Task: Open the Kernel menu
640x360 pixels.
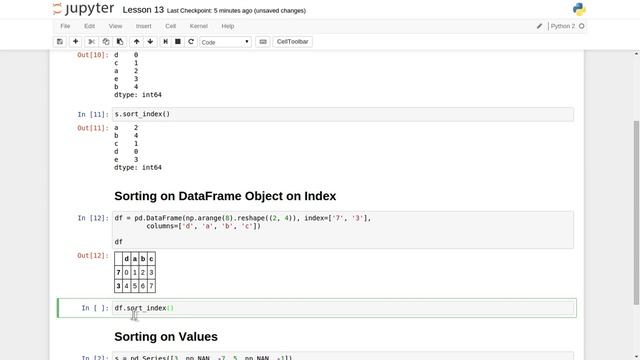Action: (x=199, y=26)
